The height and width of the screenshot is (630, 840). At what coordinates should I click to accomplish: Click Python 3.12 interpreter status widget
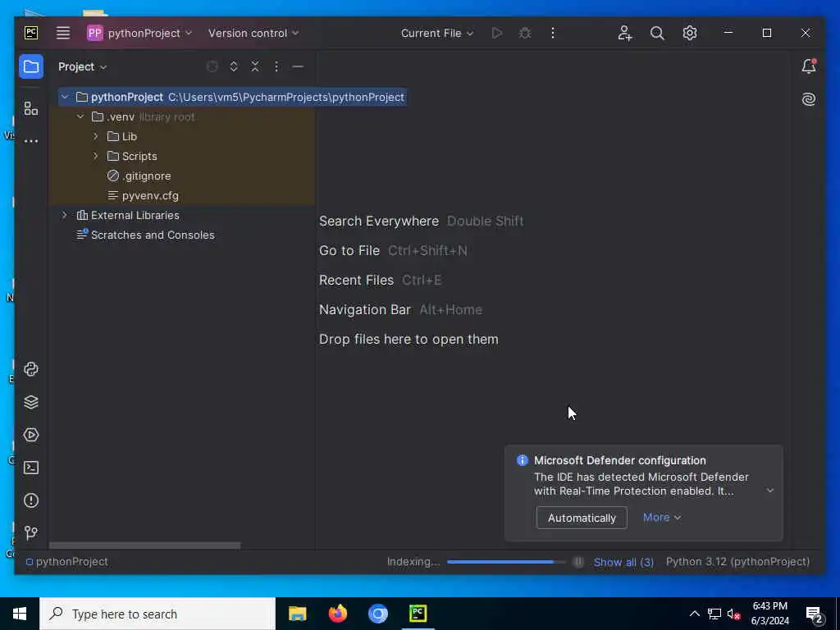(737, 561)
